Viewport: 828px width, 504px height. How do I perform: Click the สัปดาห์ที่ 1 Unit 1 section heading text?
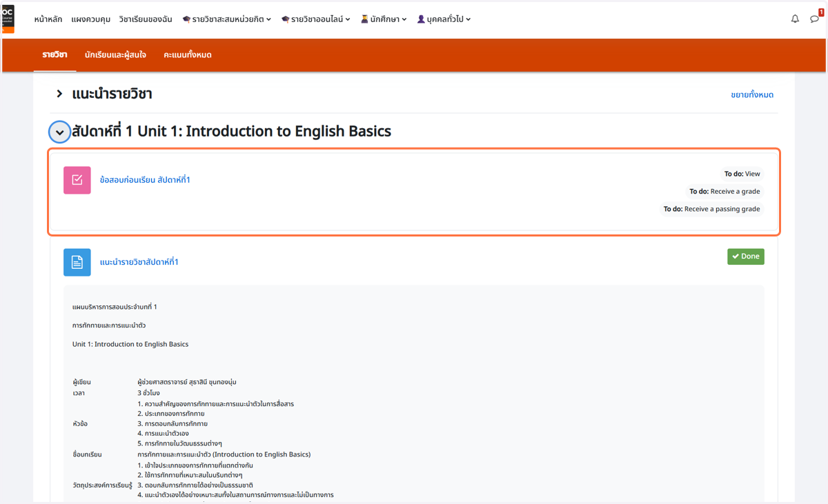(x=231, y=131)
